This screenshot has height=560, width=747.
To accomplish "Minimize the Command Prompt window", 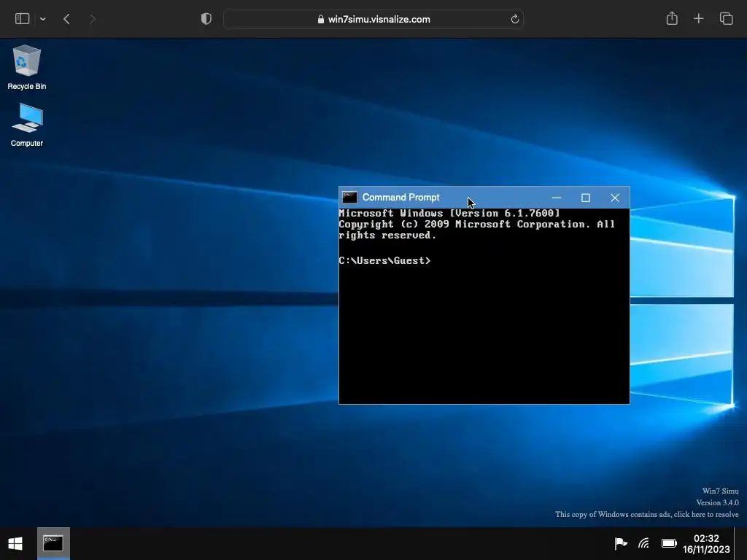I will pos(556,198).
